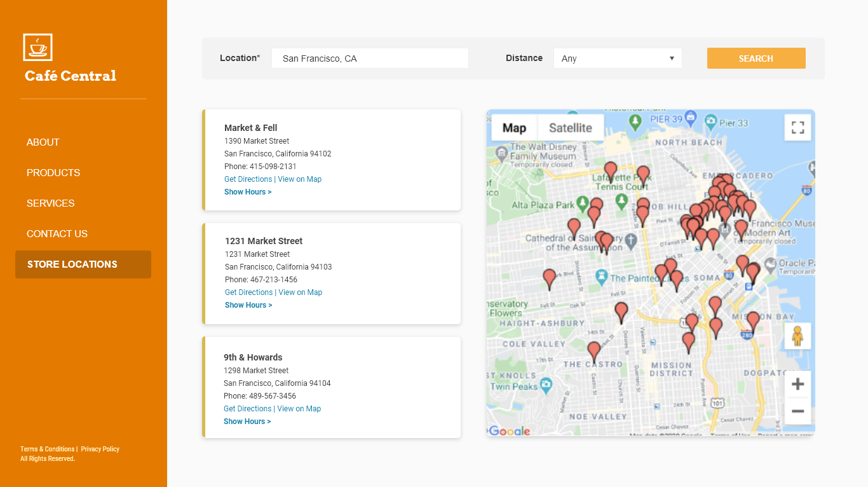Open the Privacy Policy
This screenshot has width=868, height=487.
pos(100,449)
